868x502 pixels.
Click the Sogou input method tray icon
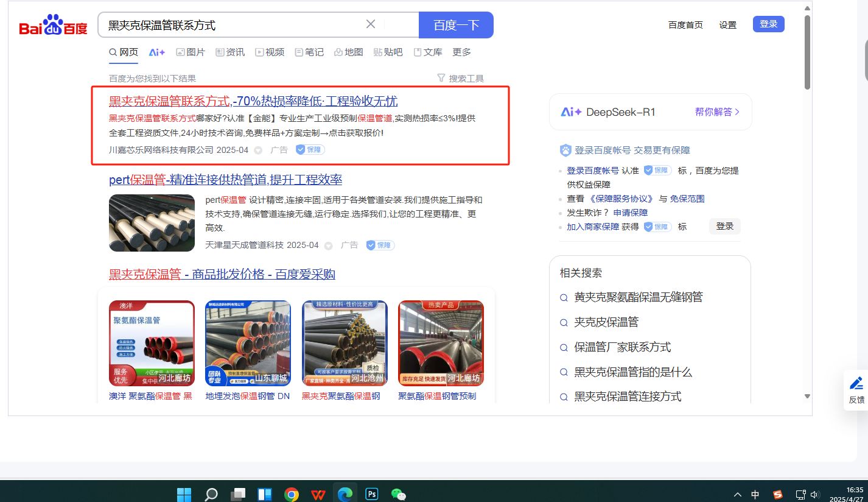pyautogui.click(x=777, y=495)
